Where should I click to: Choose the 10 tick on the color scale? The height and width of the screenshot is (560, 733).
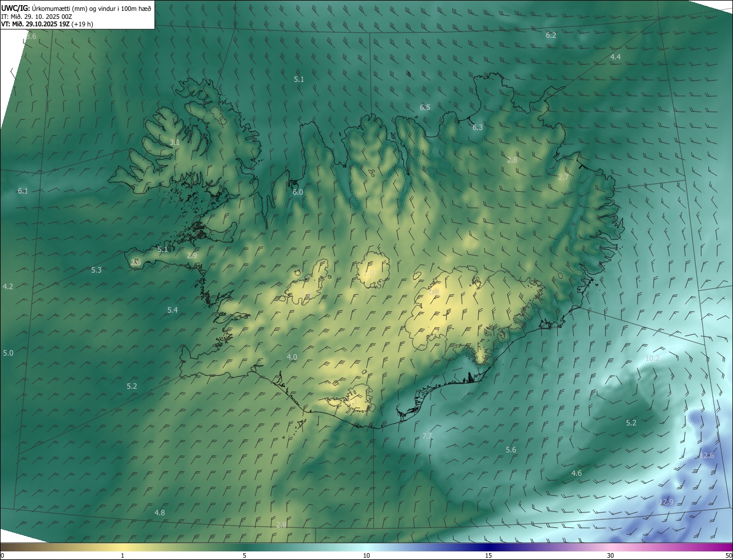[366, 556]
